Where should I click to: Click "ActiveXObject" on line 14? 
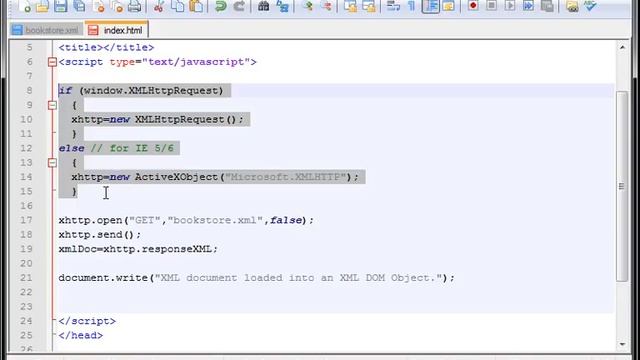click(176, 177)
